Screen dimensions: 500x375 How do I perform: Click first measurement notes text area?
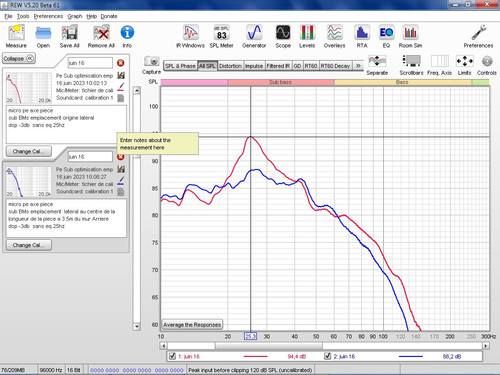tap(66, 124)
